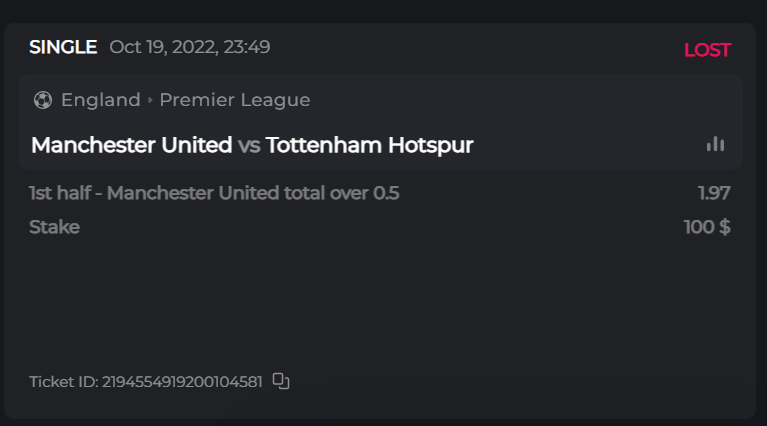Viewport: 767px width, 426px height.
Task: Click the red LOST status label
Action: coord(707,50)
